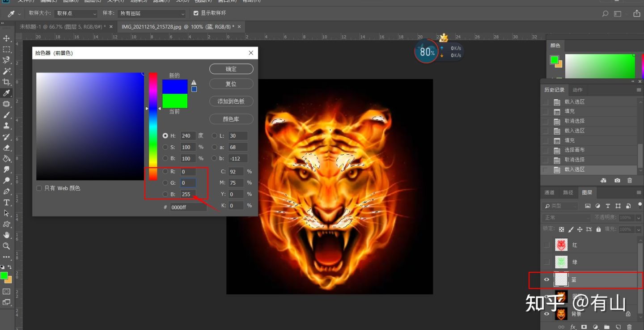644x330 pixels.
Task: Enable the 只有 Web 颜色 checkbox
Action: [39, 188]
